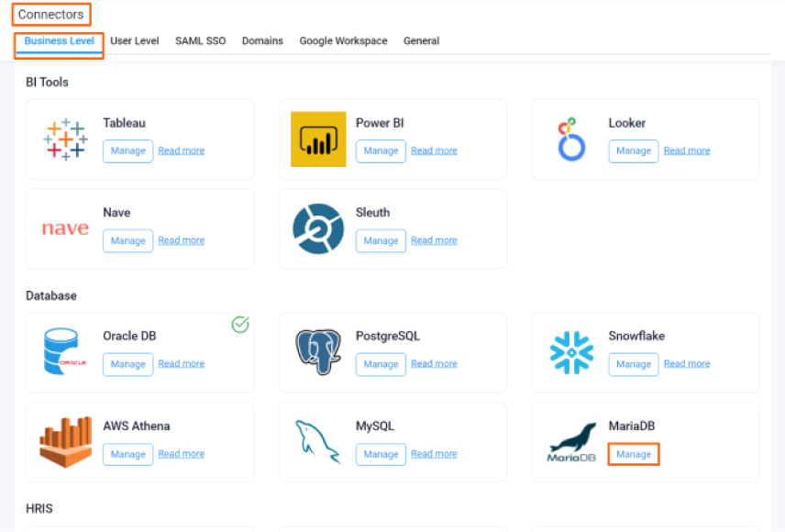Click the Sleuth logo icon
785x532 pixels.
pos(318,228)
